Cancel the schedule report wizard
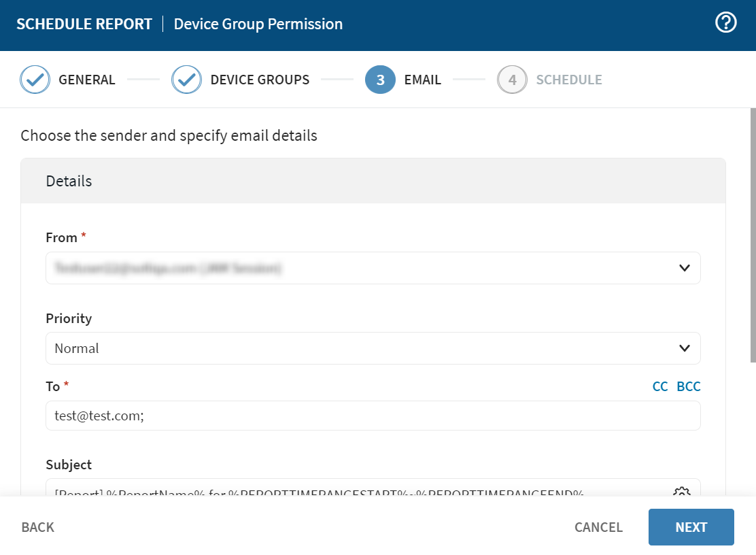The height and width of the screenshot is (555, 756). pos(598,527)
